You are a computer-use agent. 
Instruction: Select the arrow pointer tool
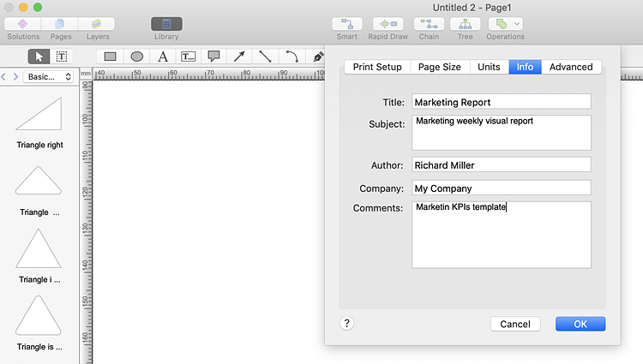(39, 57)
